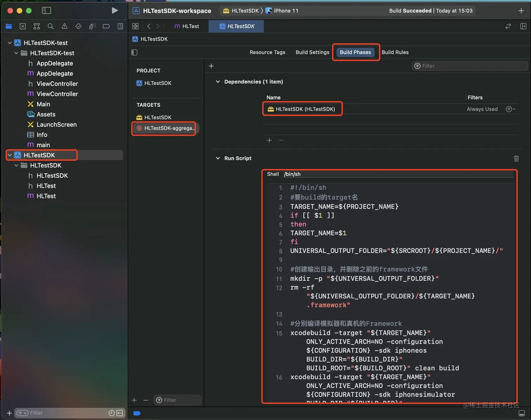Toggle the debug area at bottom right
Viewport: 531px width, 420px height.
click(x=522, y=413)
